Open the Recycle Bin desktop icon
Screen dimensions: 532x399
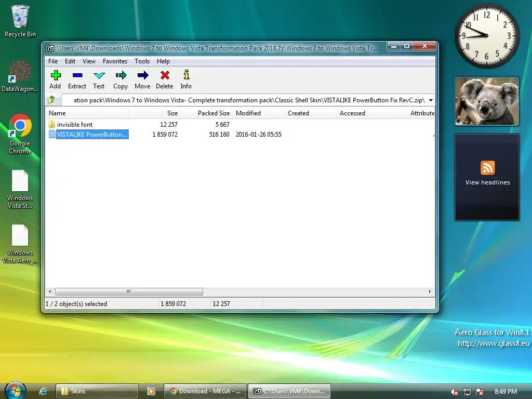20,21
